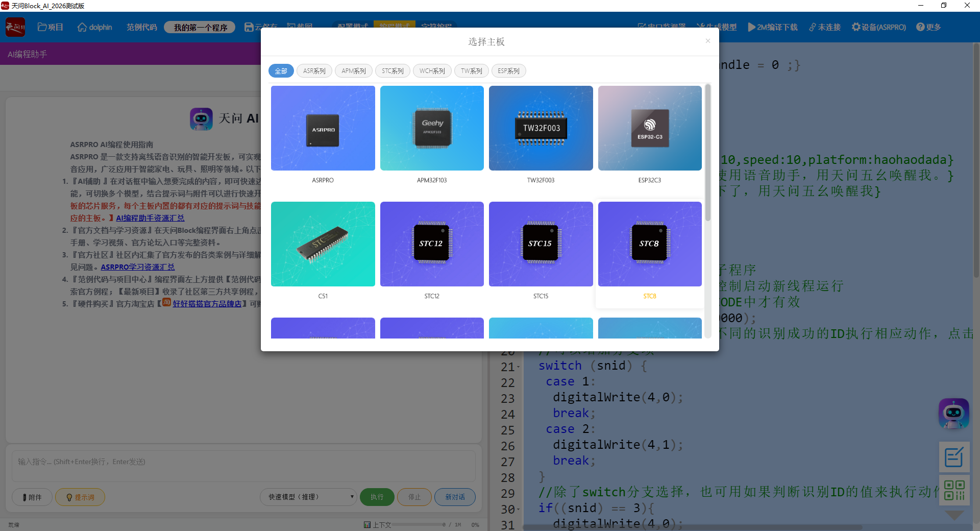
Task: Open the note edit icon
Action: pos(954,457)
